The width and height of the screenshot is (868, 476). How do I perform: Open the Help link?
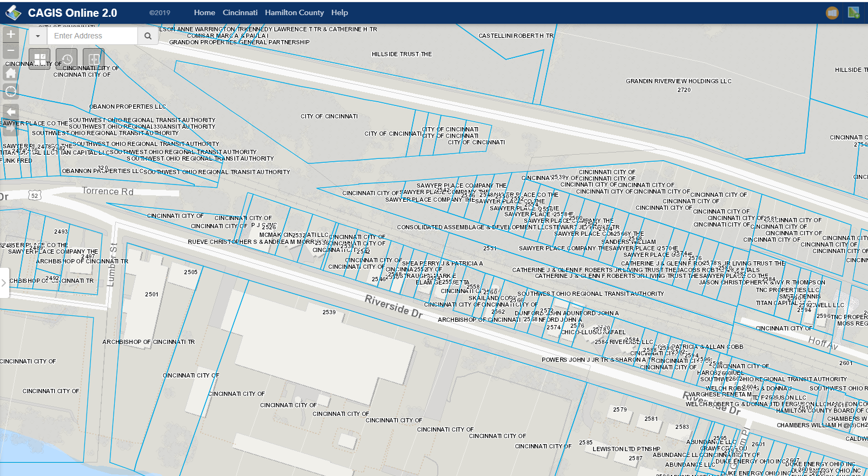340,12
